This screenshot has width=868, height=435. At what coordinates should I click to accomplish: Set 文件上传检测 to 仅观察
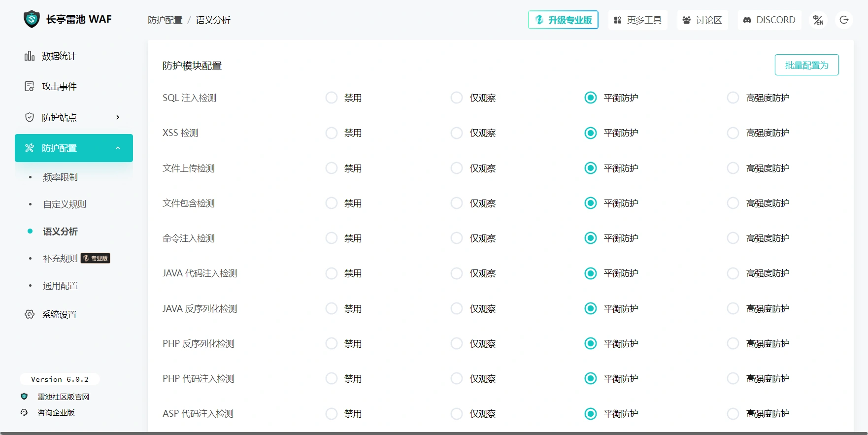coord(457,168)
